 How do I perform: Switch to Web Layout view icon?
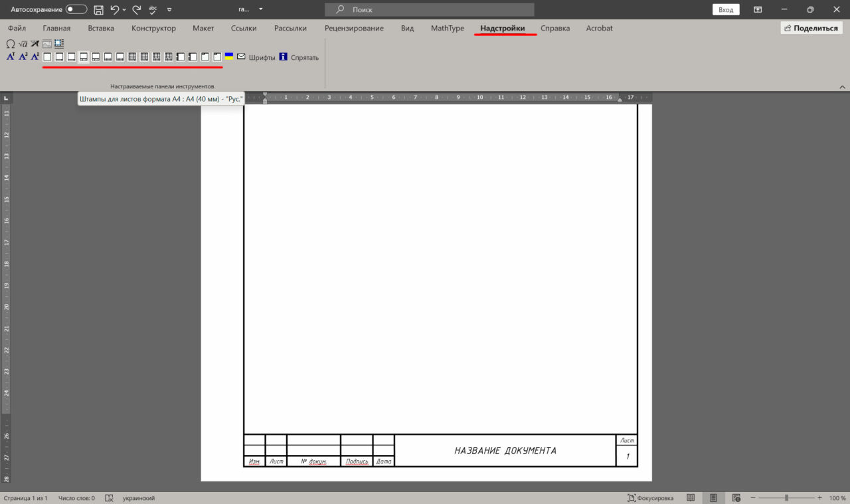click(736, 498)
